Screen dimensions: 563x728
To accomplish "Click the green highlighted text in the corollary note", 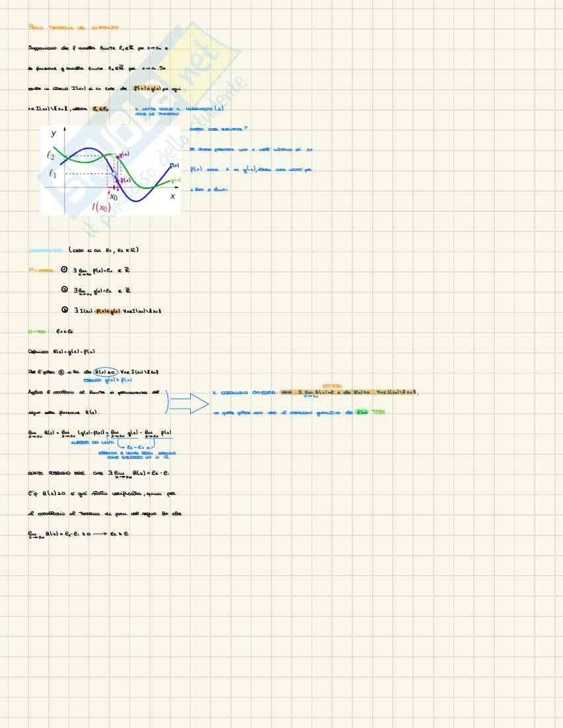I will (x=362, y=412).
